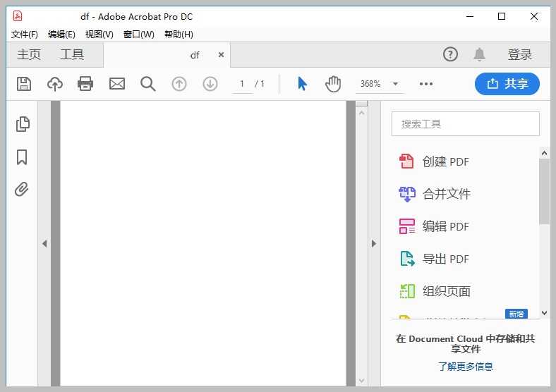
Task: Click the notification bell icon
Action: click(480, 54)
